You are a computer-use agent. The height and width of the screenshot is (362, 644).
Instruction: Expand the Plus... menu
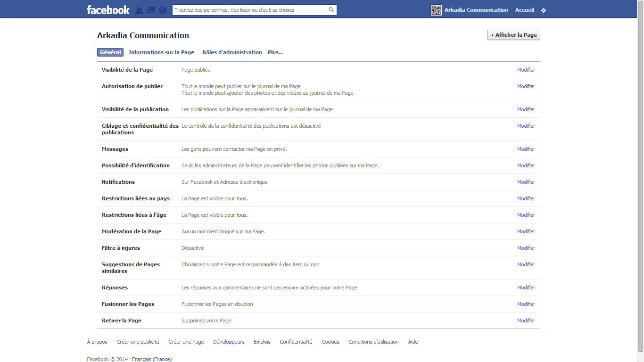tap(275, 52)
